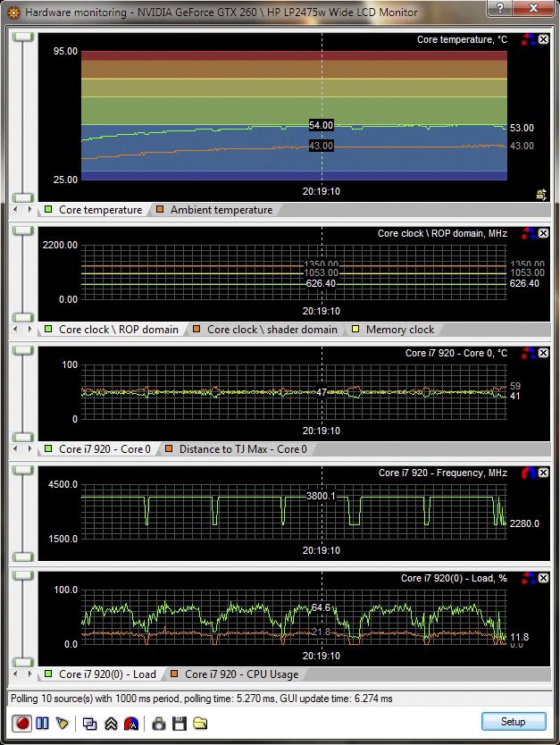This screenshot has height=745, width=560.
Task: Click the red record logging button
Action: click(x=21, y=722)
